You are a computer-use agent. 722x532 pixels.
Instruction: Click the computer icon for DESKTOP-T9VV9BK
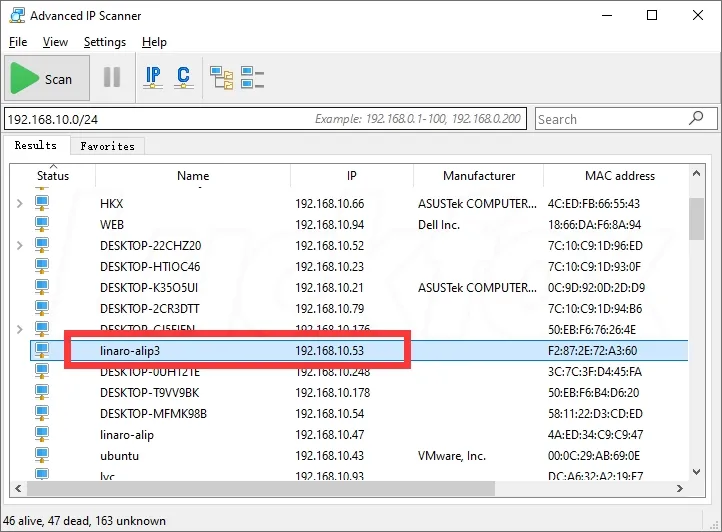tap(42, 392)
